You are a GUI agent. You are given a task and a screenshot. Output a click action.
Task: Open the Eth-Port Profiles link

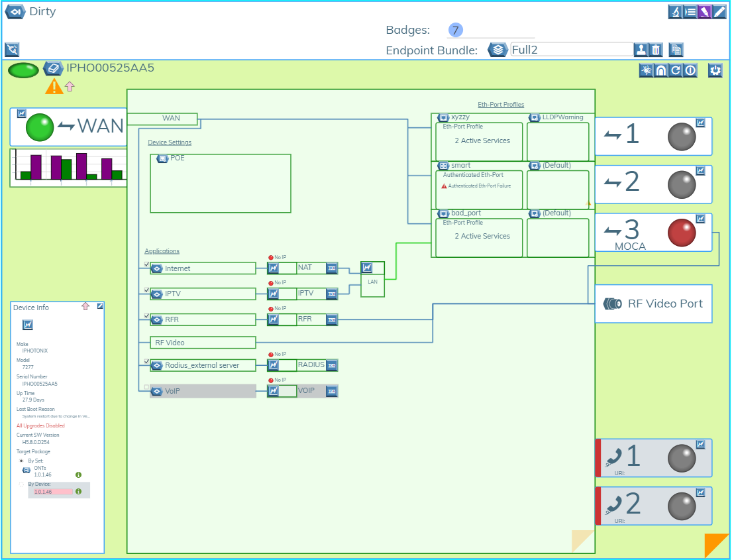[x=501, y=105]
